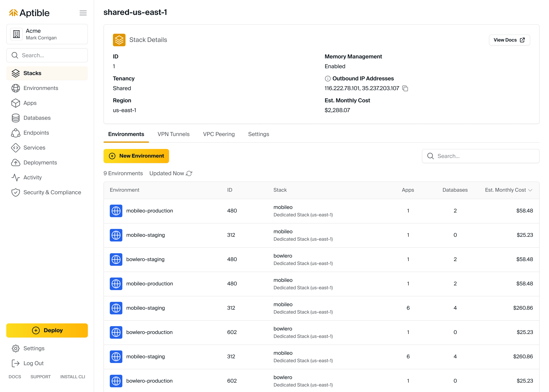Click the yellow Deploy button
Screen dimensions: 549x392
pos(47,330)
